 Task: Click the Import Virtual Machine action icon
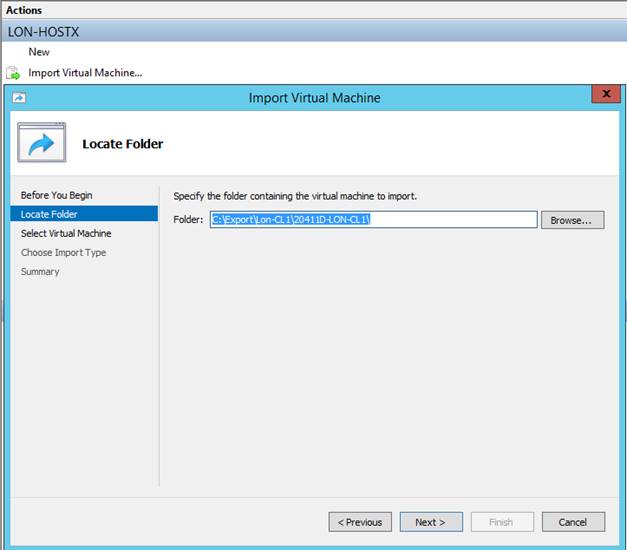pos(13,73)
